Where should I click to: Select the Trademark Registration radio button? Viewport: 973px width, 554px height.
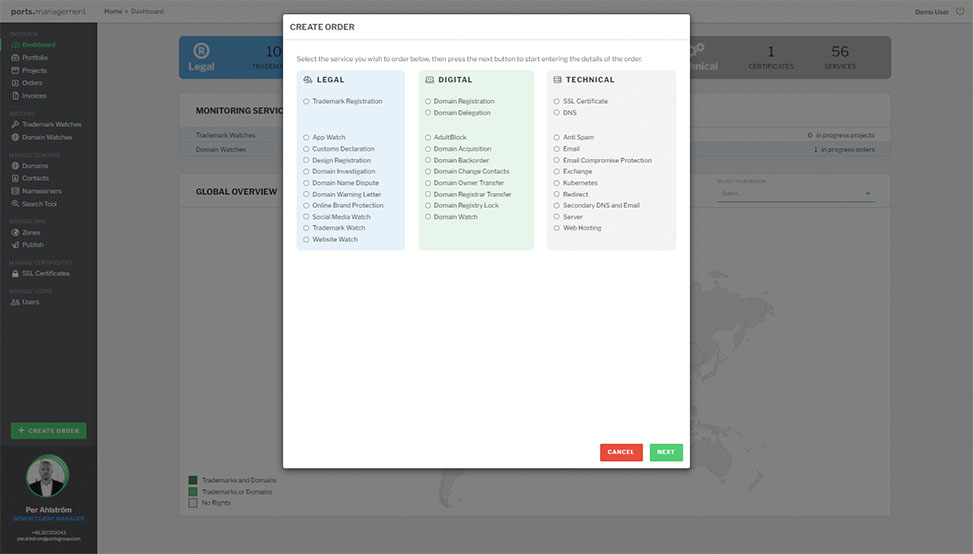pyautogui.click(x=306, y=101)
